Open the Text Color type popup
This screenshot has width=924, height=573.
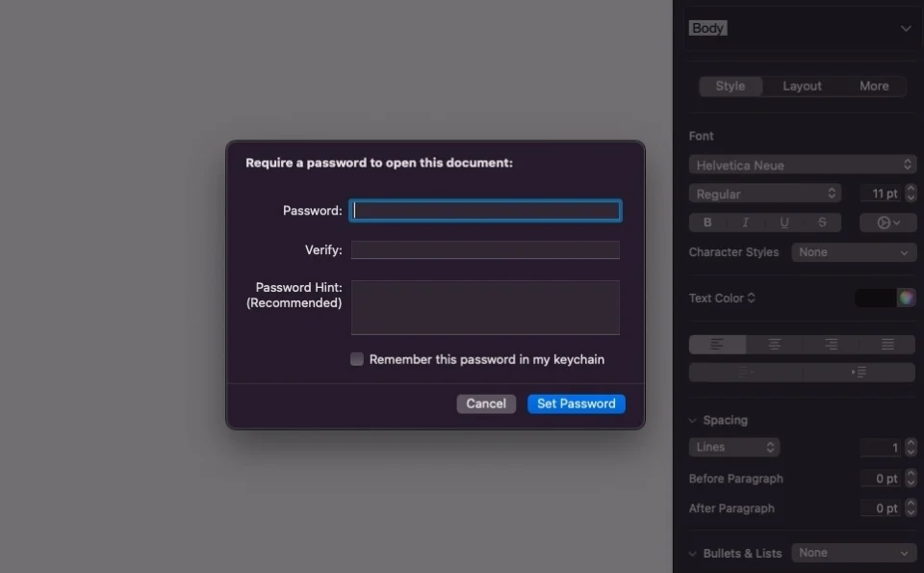pyautogui.click(x=722, y=298)
